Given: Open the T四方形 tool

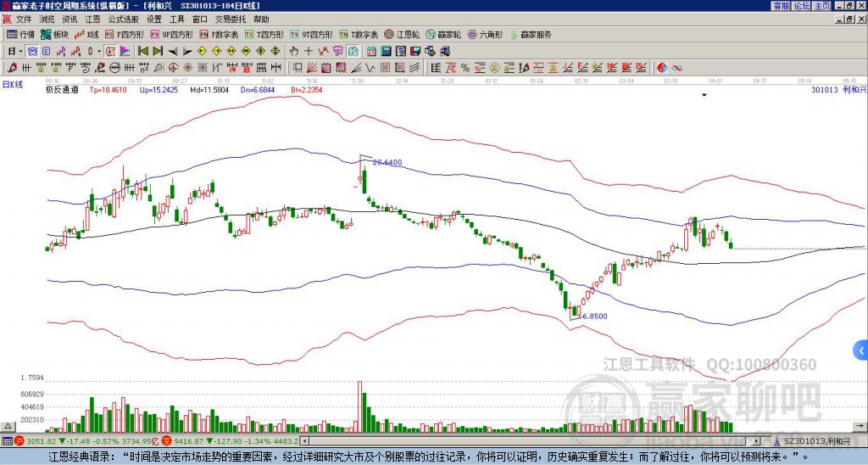Looking at the screenshot, I should [x=264, y=34].
